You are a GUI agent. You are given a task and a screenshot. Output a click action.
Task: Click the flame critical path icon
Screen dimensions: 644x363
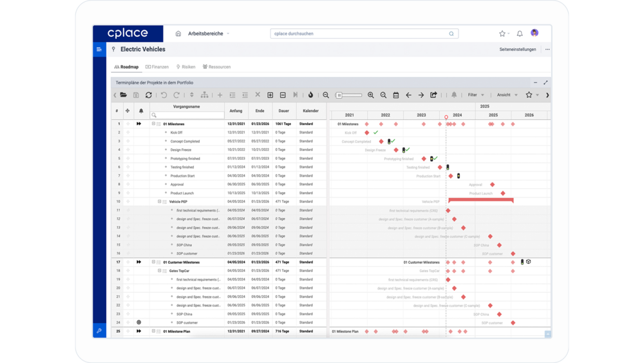(x=310, y=95)
